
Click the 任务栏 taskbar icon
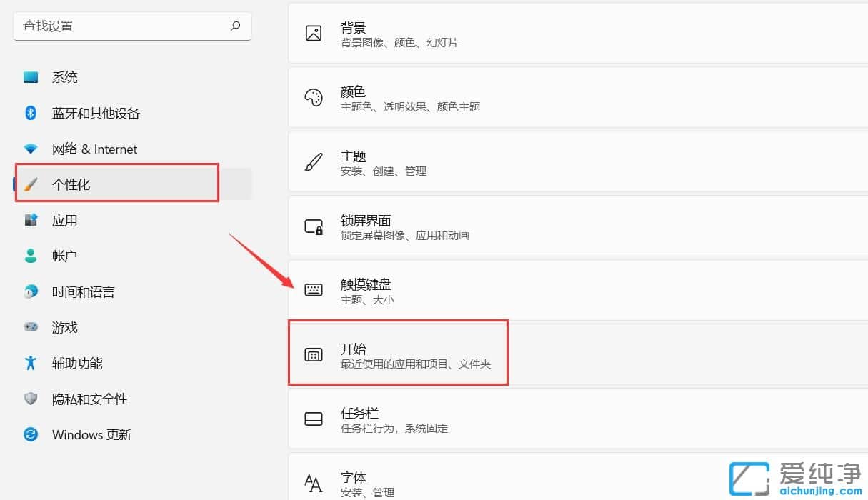coord(314,419)
